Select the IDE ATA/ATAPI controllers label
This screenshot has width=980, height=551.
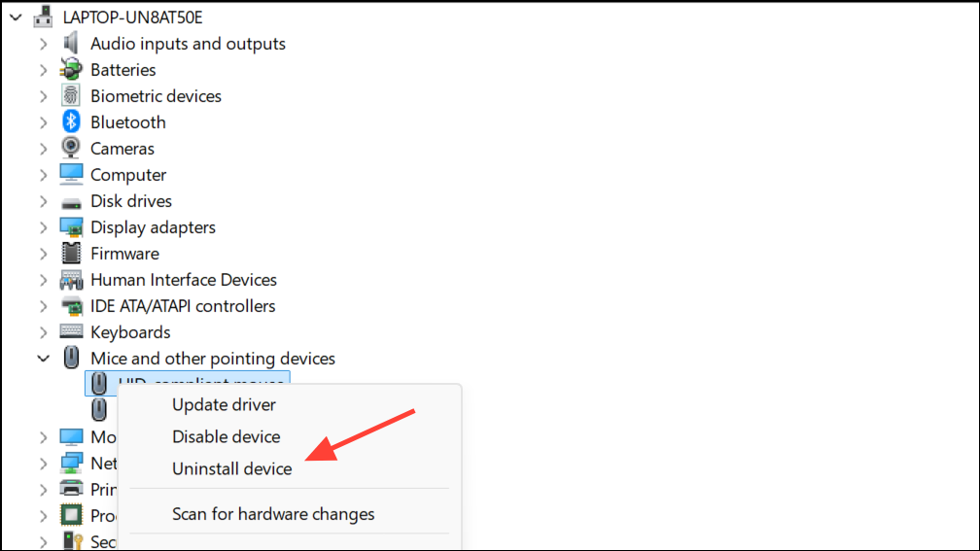(183, 306)
